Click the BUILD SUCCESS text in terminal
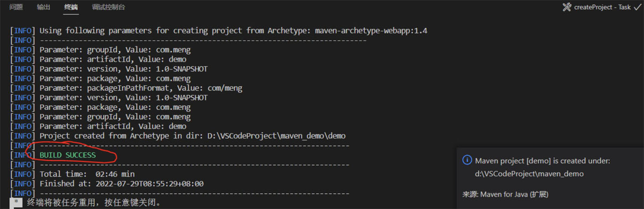 coord(68,155)
